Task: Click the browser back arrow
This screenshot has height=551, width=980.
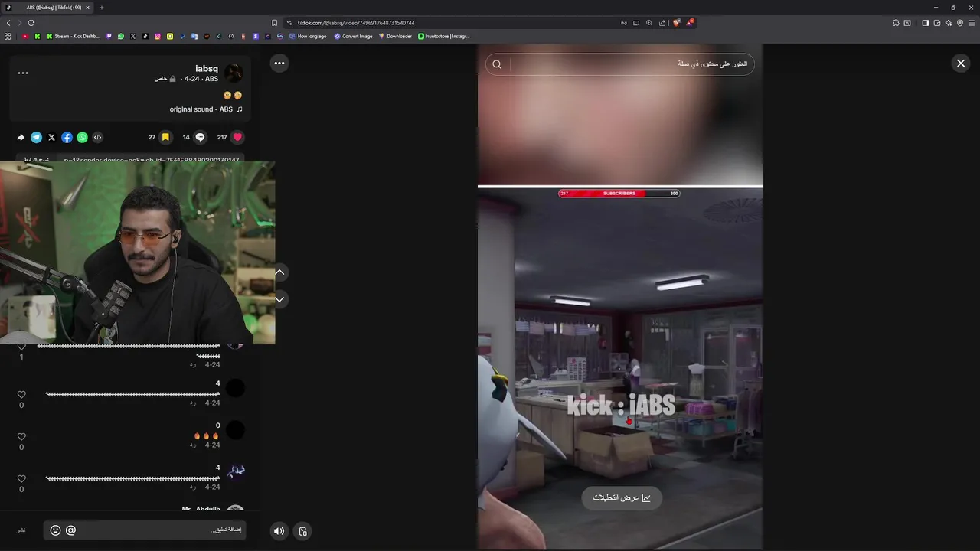Action: pyautogui.click(x=8, y=23)
